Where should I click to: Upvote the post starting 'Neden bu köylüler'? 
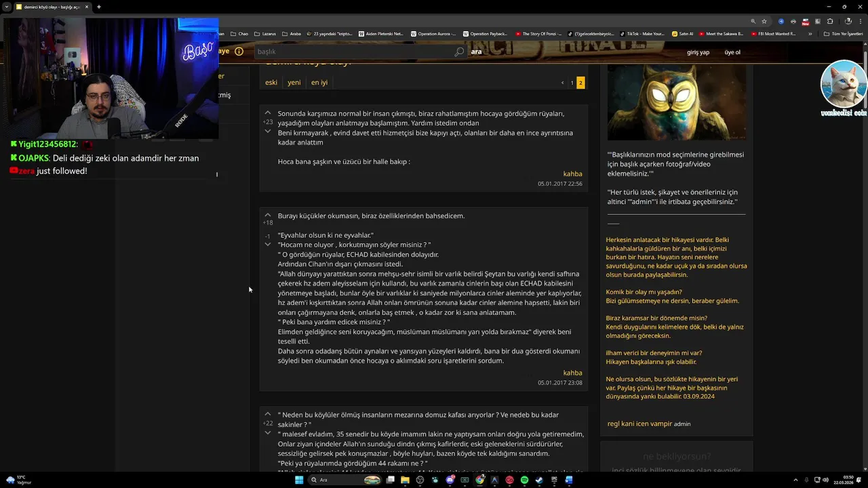(267, 413)
